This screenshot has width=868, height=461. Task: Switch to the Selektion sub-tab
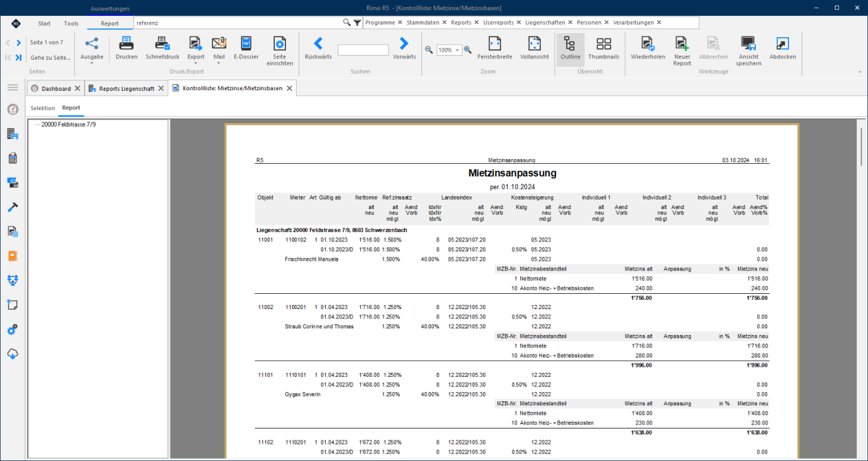pyautogui.click(x=42, y=107)
